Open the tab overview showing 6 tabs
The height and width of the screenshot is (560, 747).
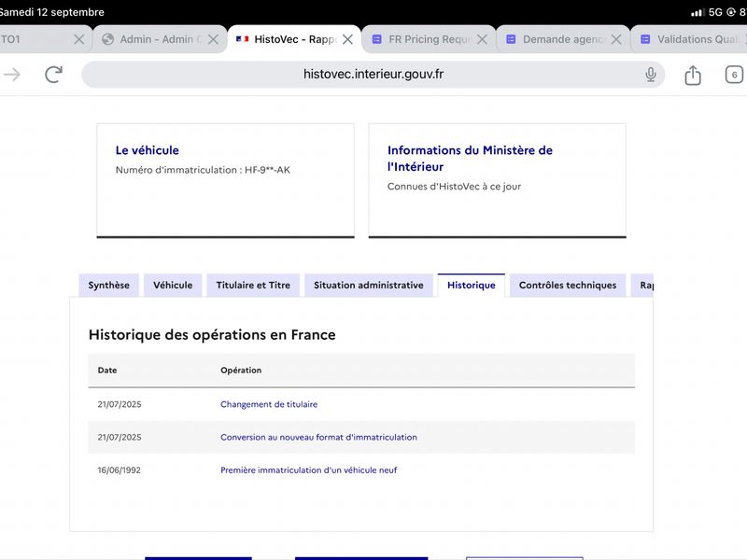point(734,75)
